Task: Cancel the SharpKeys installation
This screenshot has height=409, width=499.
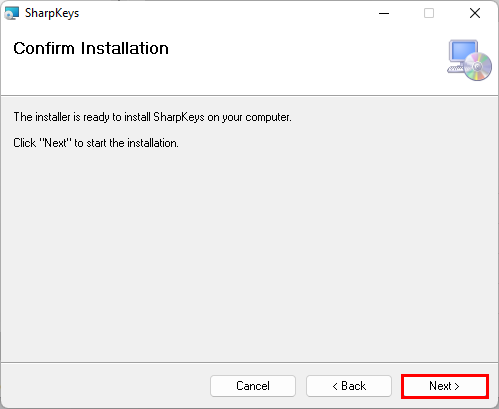Action: point(253,386)
